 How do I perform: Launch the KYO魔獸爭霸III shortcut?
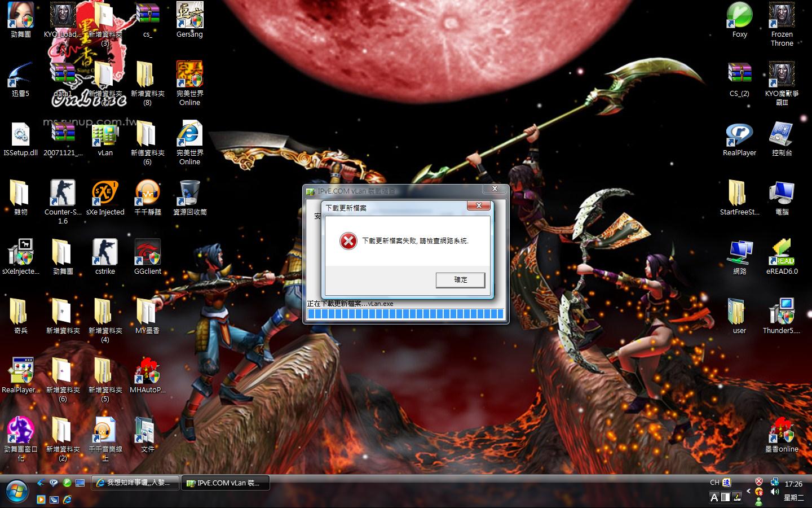click(782, 84)
